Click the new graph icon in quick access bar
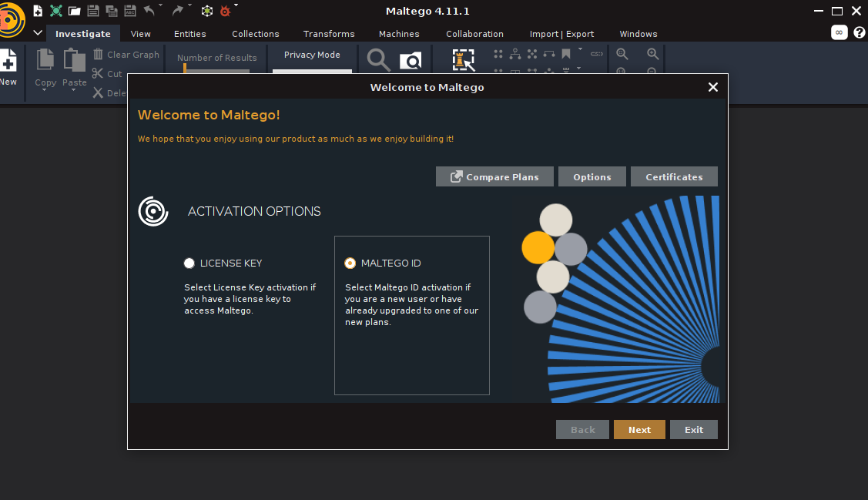Viewport: 868px width, 500px height. (38, 11)
